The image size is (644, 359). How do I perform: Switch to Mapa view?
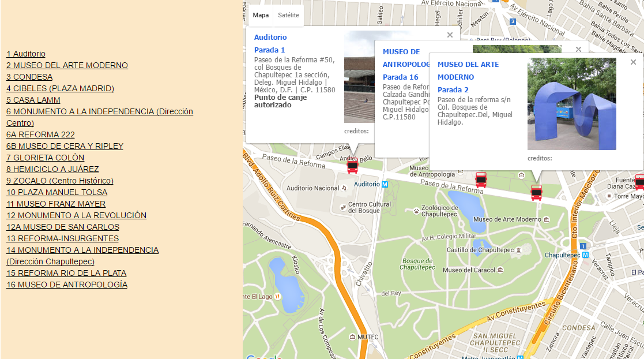coord(261,15)
